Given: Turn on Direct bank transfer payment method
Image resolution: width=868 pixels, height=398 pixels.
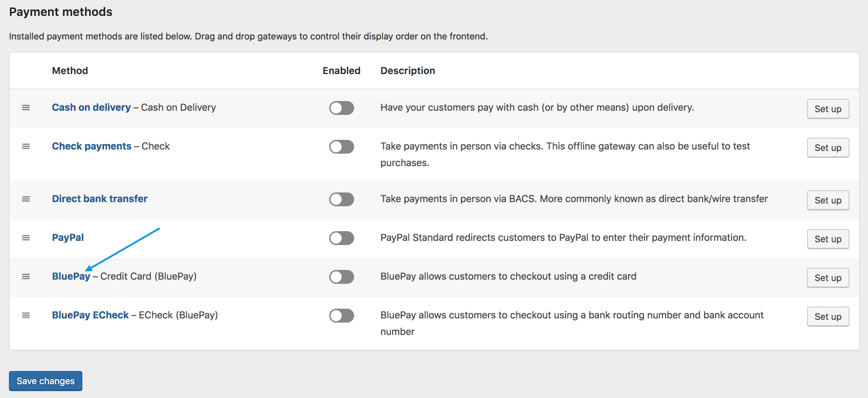Looking at the screenshot, I should (x=341, y=199).
